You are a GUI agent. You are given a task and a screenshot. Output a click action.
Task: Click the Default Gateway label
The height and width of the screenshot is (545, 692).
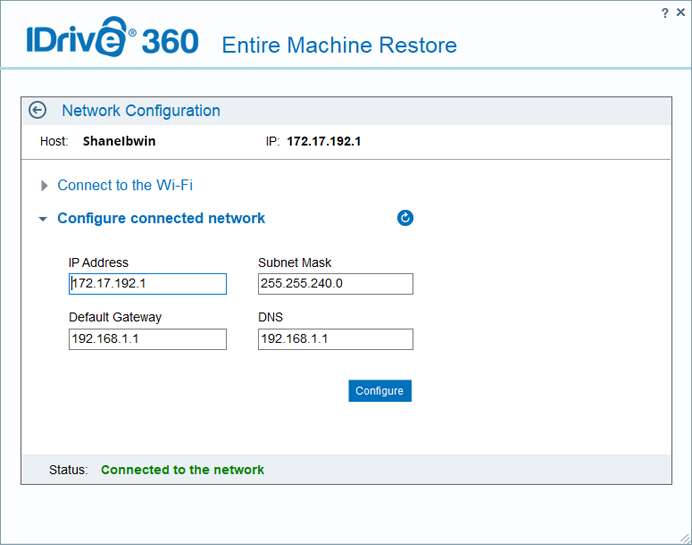115,317
